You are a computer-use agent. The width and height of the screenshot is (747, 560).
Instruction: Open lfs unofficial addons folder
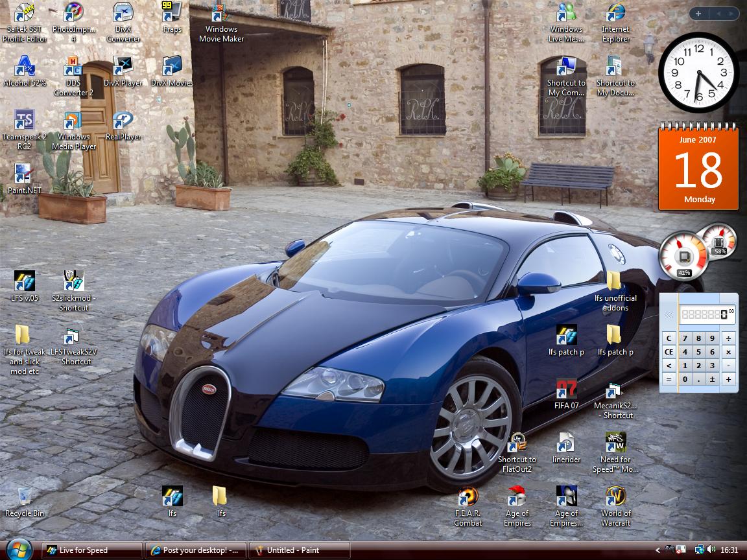(x=615, y=292)
